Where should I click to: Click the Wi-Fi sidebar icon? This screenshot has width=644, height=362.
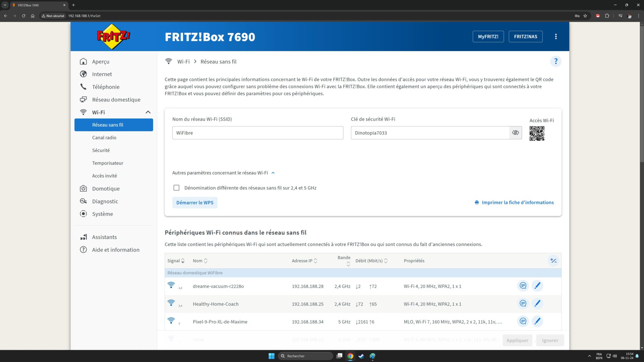coord(83,112)
